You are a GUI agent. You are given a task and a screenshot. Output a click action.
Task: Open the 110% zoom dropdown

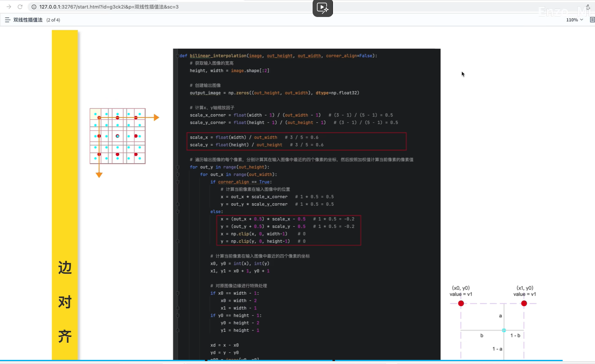tap(575, 20)
